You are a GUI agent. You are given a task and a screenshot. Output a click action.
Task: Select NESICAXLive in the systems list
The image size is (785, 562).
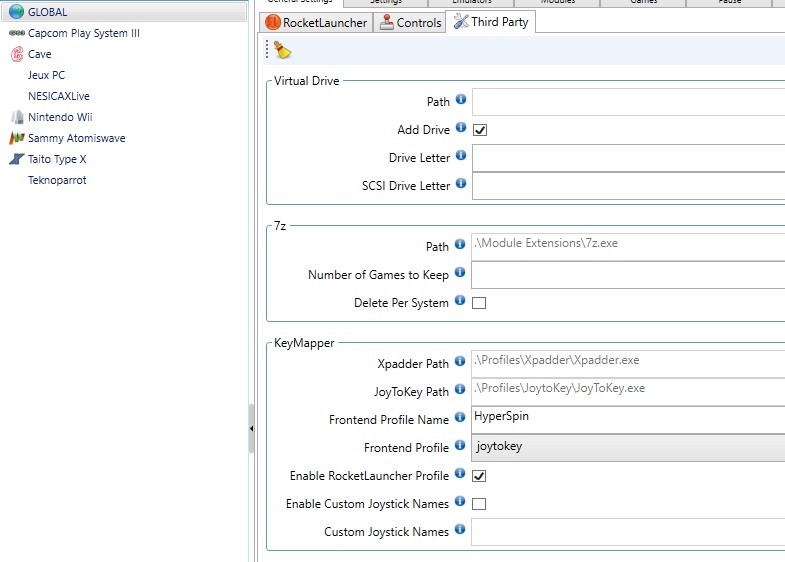click(x=59, y=96)
